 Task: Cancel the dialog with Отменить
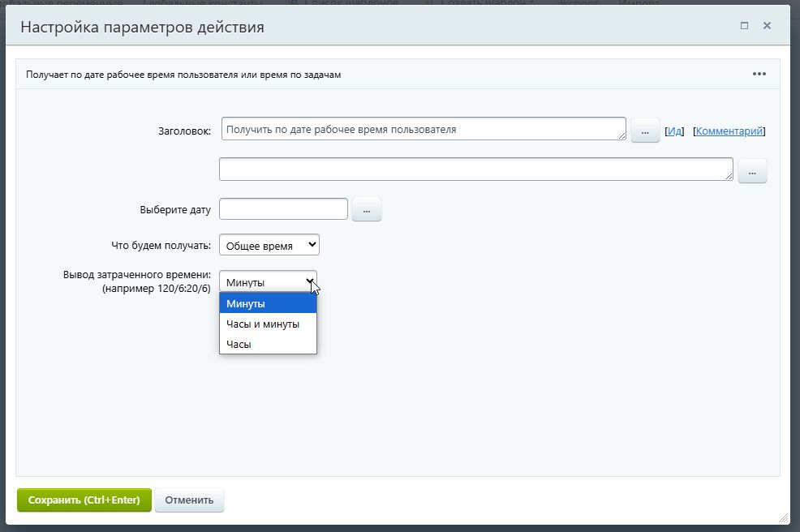189,500
